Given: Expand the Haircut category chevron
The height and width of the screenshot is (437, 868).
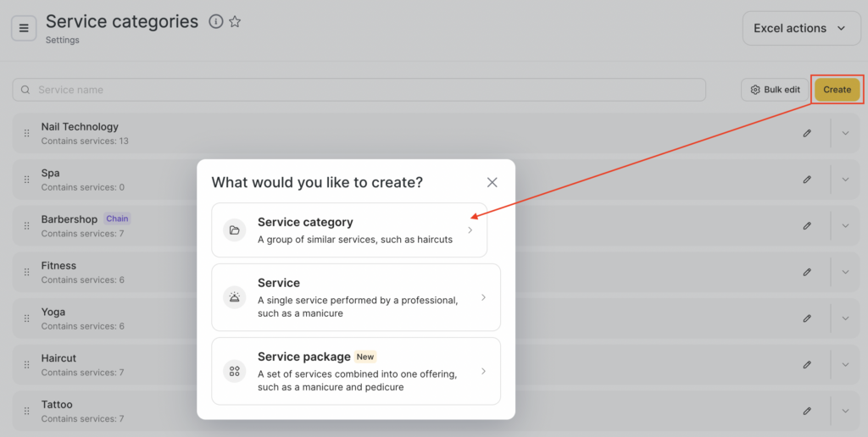Looking at the screenshot, I should click(845, 365).
